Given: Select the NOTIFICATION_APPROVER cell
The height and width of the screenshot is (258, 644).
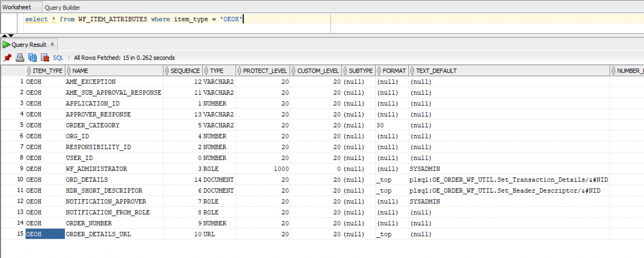Looking at the screenshot, I should 114,202.
